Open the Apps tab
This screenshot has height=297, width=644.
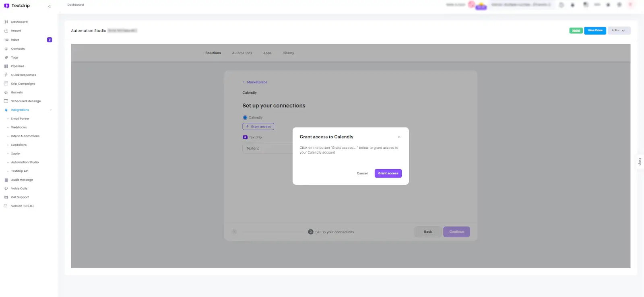pos(267,53)
